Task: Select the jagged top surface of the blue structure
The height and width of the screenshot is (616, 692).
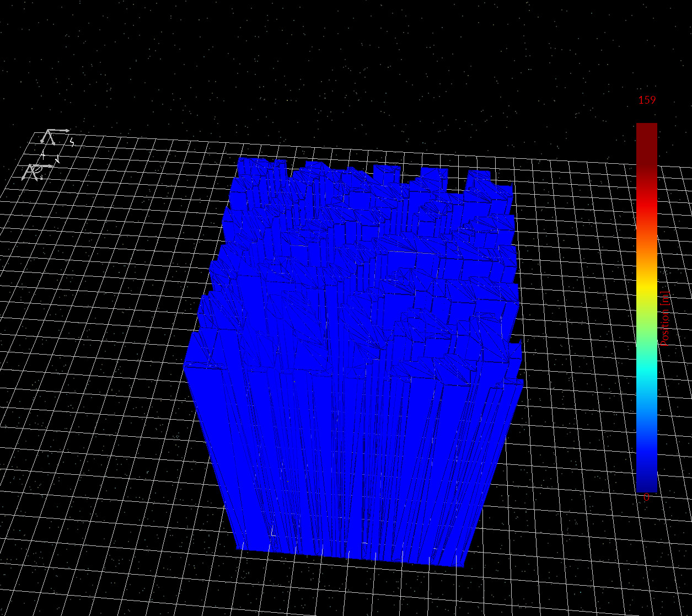Action: coord(364,248)
